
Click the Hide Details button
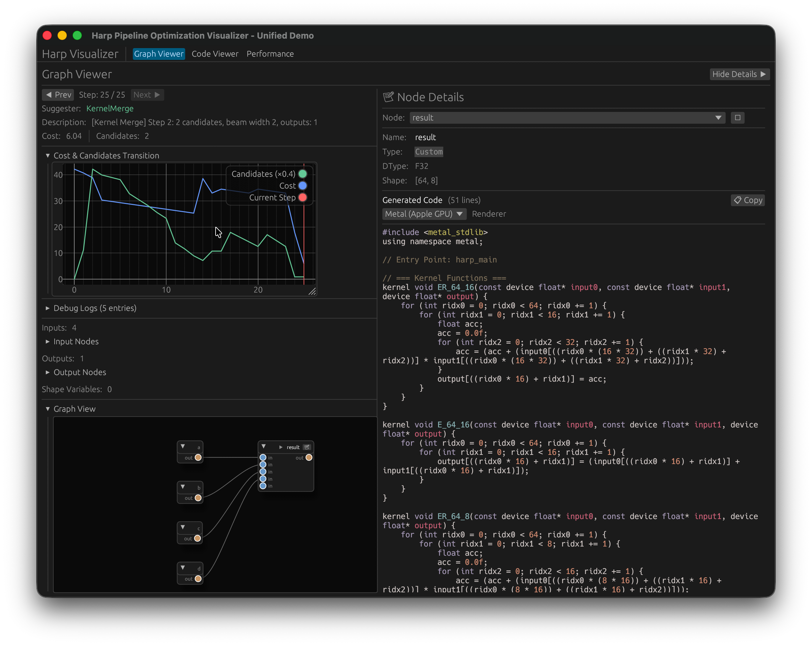[739, 74]
